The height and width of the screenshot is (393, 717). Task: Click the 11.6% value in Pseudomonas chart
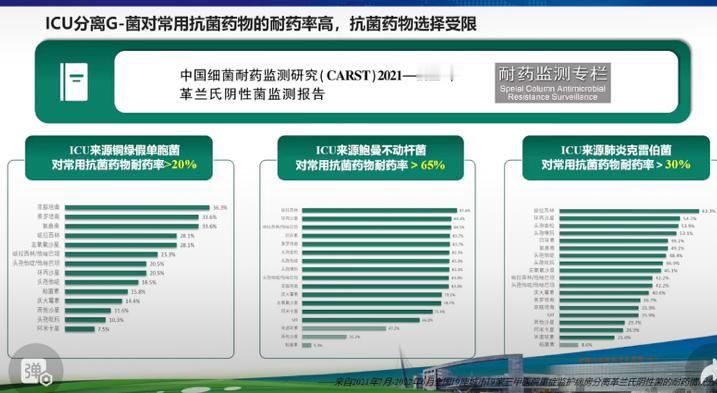(x=122, y=311)
